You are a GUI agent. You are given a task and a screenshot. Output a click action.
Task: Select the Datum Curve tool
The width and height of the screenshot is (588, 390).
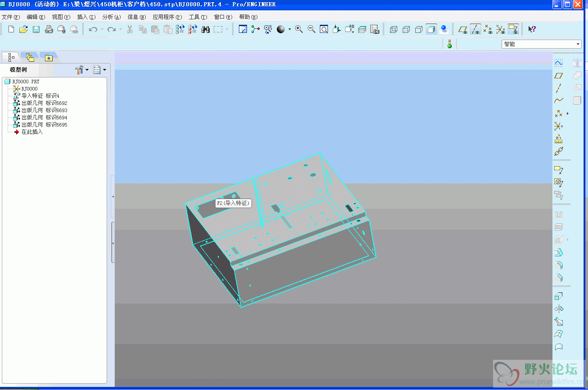pyautogui.click(x=558, y=101)
